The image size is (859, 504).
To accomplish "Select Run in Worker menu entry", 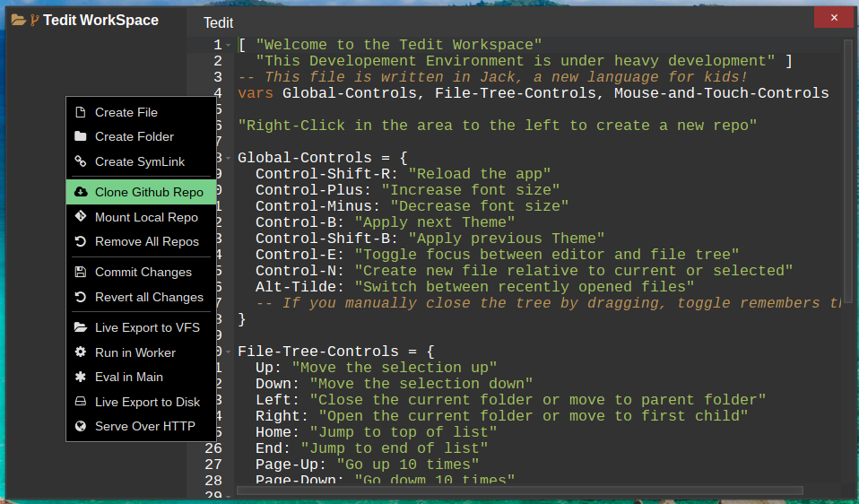I will pos(142,352).
